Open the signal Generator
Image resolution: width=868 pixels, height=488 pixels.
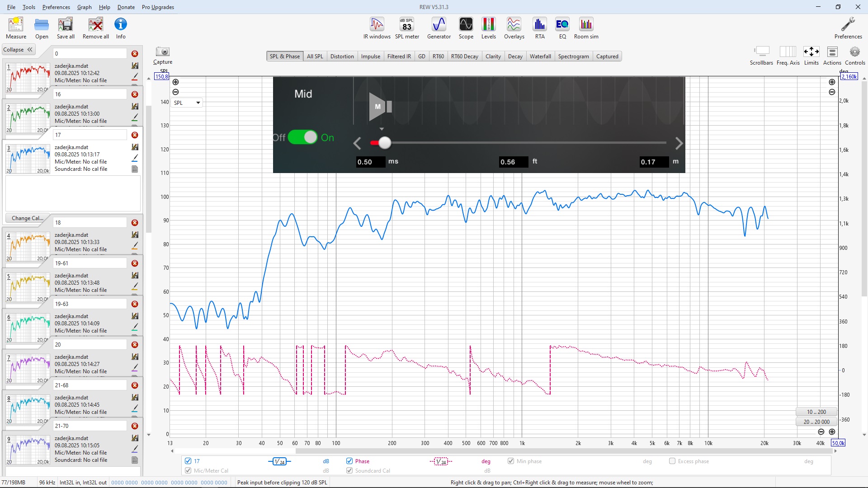[x=439, y=28]
